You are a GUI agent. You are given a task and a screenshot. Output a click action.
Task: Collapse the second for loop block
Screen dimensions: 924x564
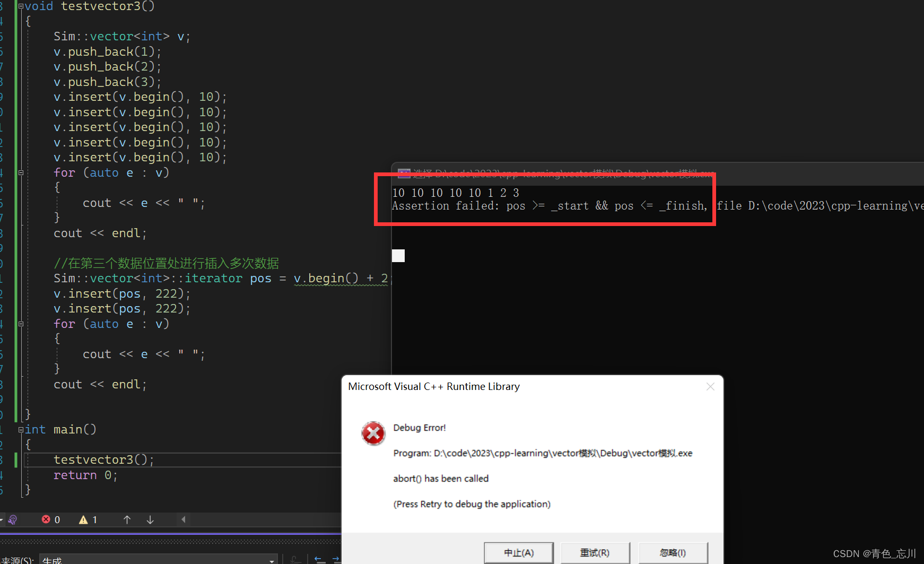pyautogui.click(x=21, y=324)
